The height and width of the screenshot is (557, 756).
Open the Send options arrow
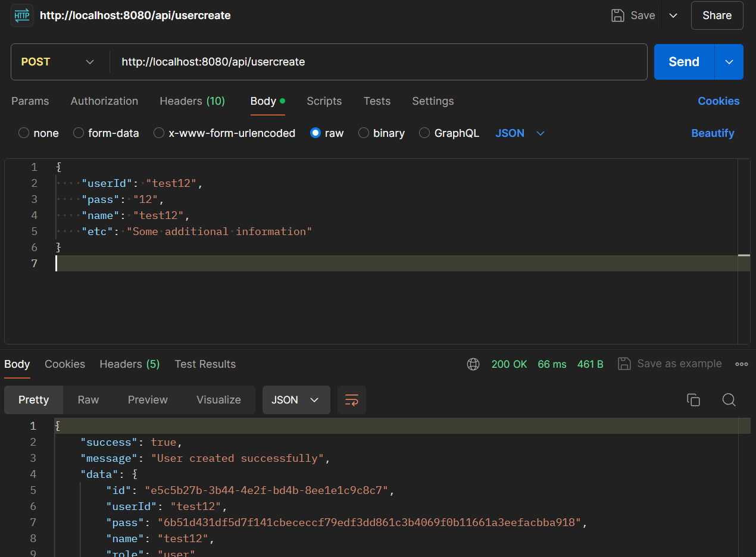click(x=729, y=62)
